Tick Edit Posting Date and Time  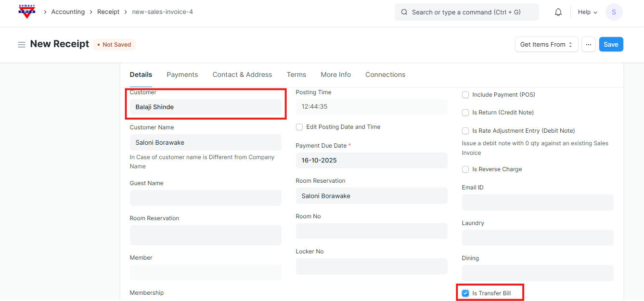[299, 127]
